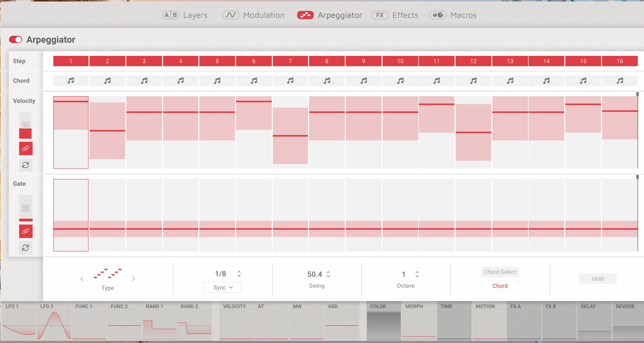Open the Sync mode dropdown
Screen dimensions: 644x343
click(223, 287)
